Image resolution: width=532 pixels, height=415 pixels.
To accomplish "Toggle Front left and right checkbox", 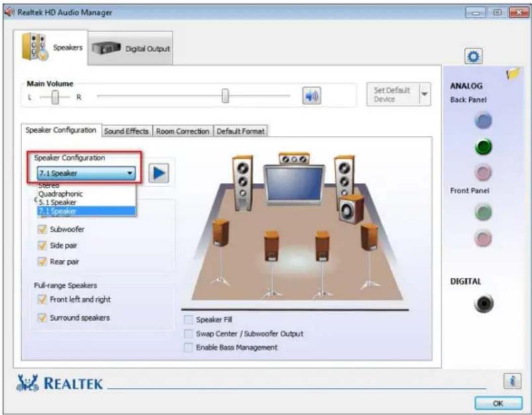I will 42,299.
